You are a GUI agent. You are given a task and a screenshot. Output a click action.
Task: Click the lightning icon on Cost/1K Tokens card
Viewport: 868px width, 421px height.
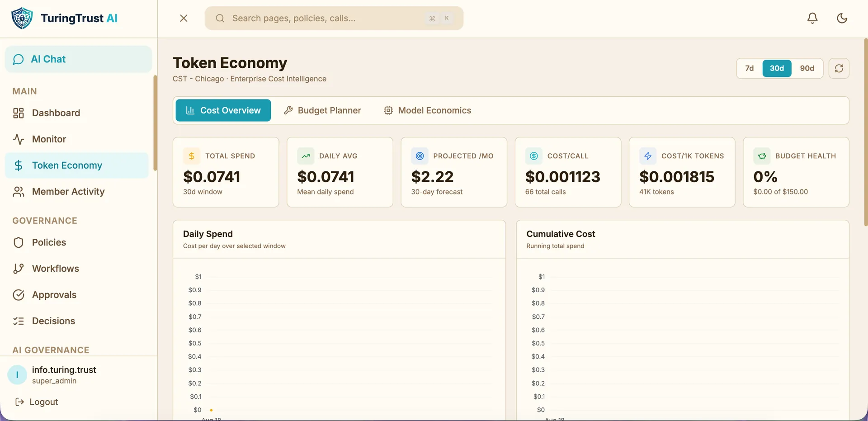pos(648,156)
